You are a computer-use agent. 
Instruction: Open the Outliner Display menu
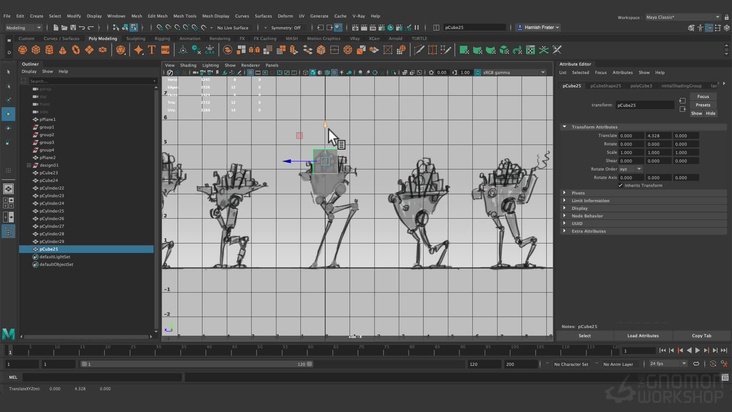tap(29, 71)
